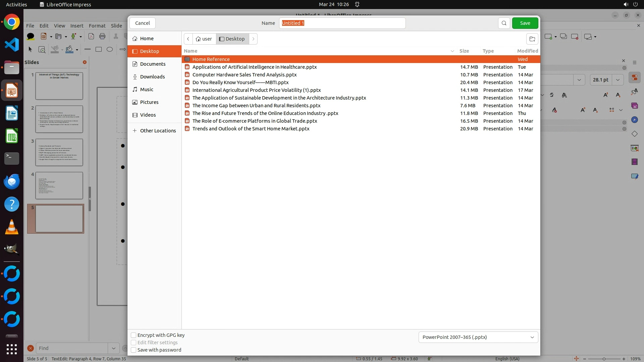Select the slide 3 thumbnail

coord(59,152)
